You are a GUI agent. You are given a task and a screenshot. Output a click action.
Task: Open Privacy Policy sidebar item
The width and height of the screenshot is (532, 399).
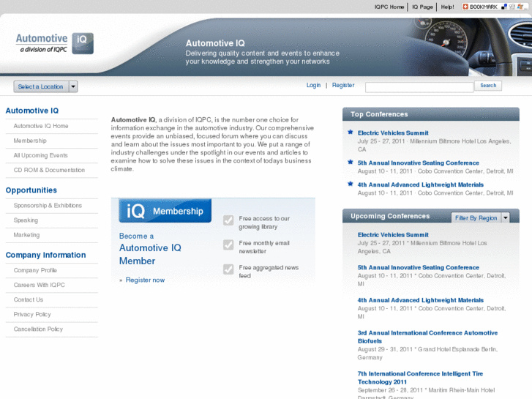point(32,314)
